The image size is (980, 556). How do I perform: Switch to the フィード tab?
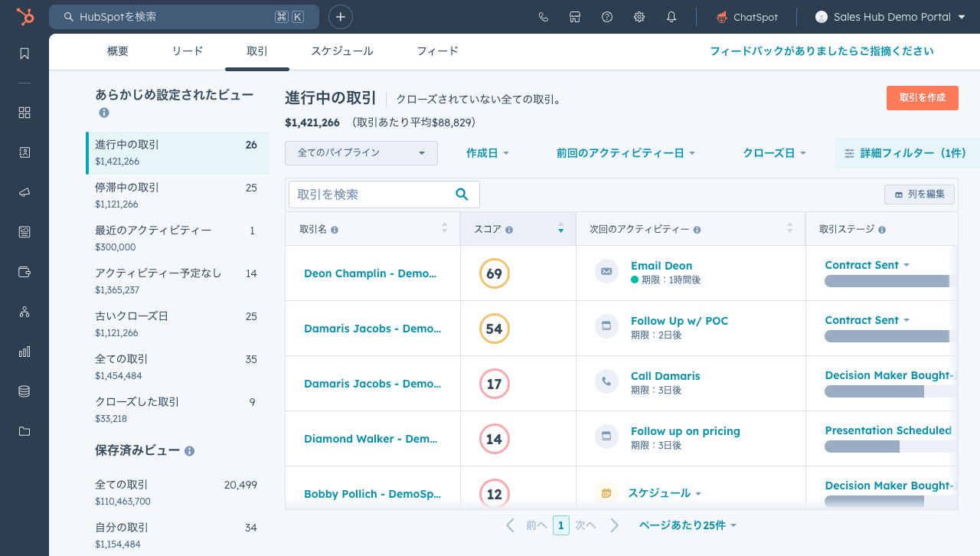tap(438, 51)
